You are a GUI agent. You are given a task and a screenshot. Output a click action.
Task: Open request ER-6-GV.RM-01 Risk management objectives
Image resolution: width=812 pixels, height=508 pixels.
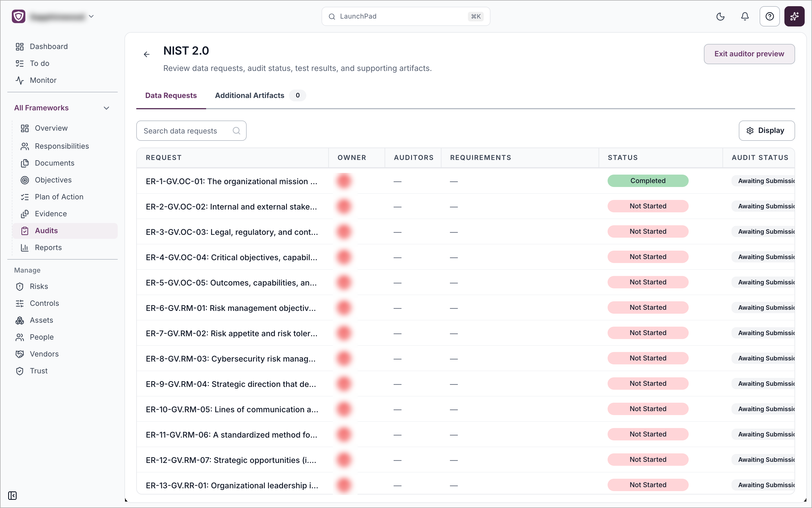[x=231, y=308]
